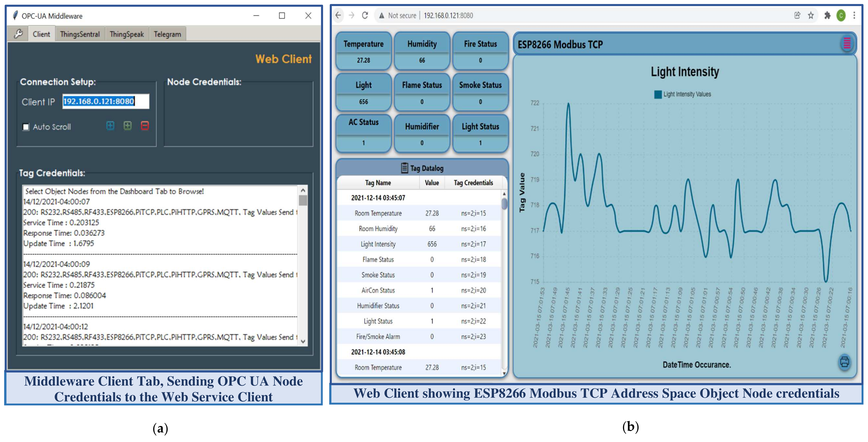868x442 pixels.
Task: Click the blue plus icon beside Auto Scroll
Action: pyautogui.click(x=110, y=126)
